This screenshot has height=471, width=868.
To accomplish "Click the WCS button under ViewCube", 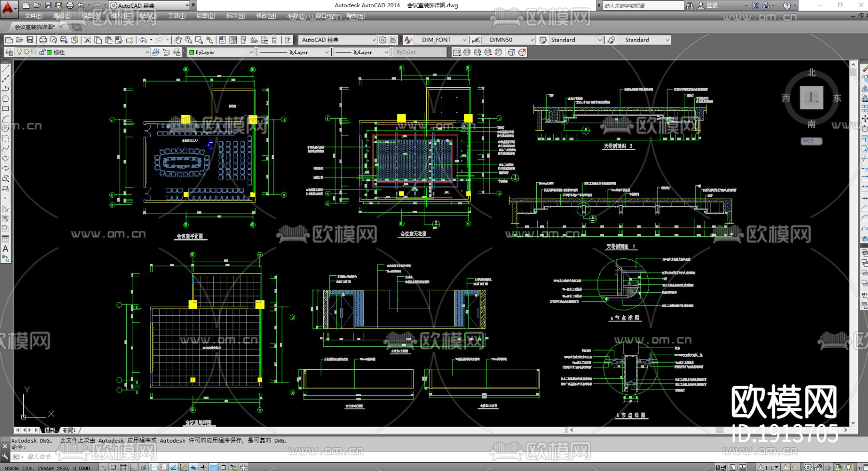I will (x=811, y=141).
